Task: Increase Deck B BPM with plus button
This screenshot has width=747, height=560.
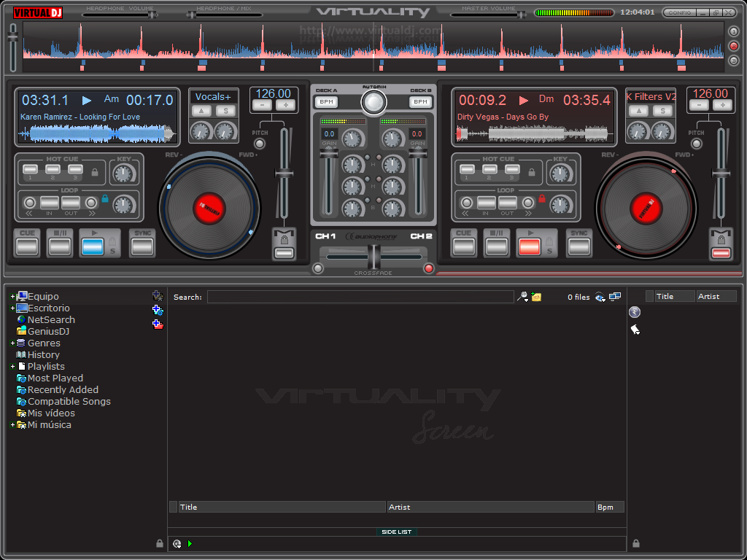Action: coord(722,106)
